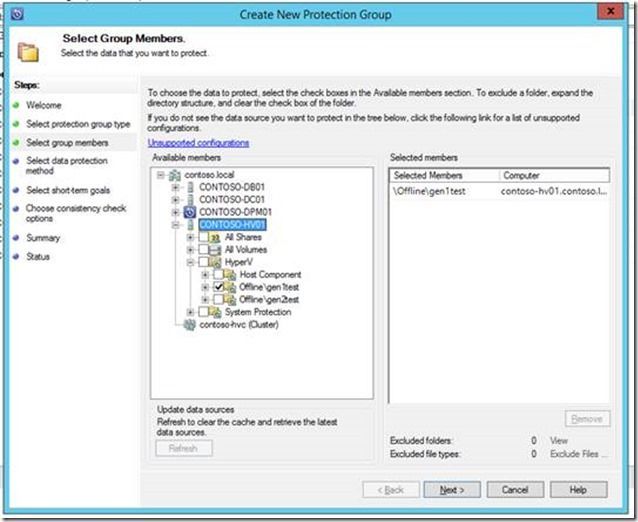This screenshot has height=522, width=638.
Task: Click the CONTOSO-HV01 server icon
Action: click(190, 225)
